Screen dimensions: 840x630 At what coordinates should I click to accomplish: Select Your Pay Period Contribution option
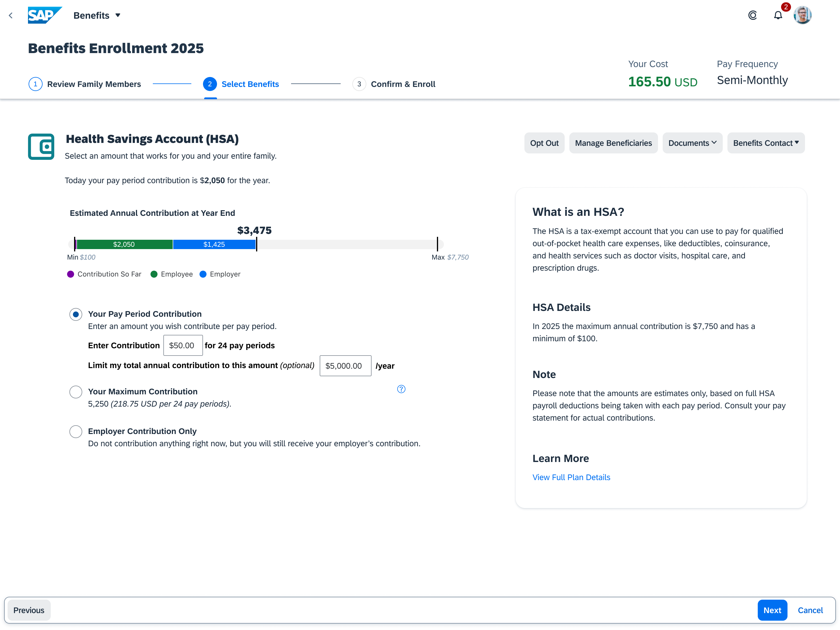pyautogui.click(x=76, y=314)
